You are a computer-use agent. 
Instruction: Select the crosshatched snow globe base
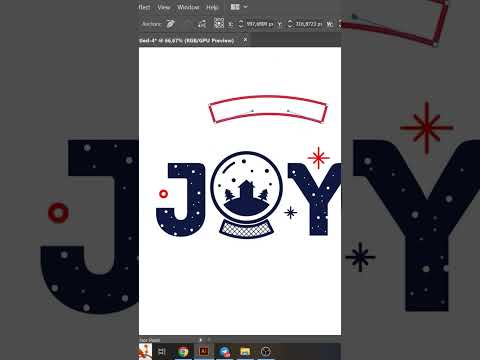tap(246, 229)
